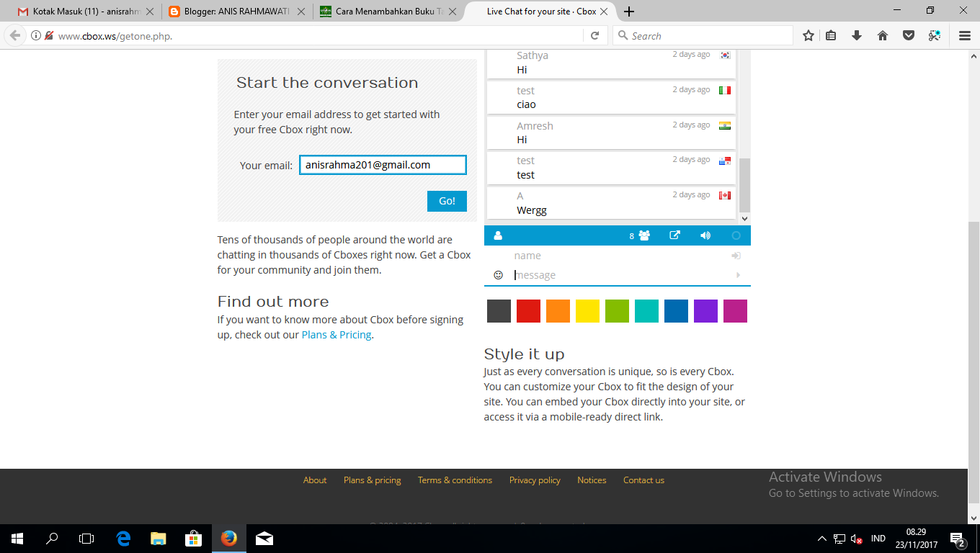Click the sign-in arrow next to name field

pos(735,256)
